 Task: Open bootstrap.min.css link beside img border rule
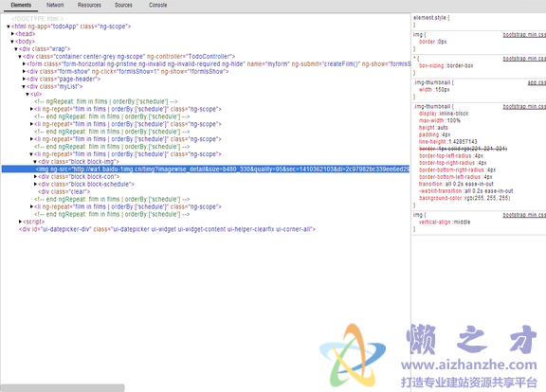click(524, 35)
